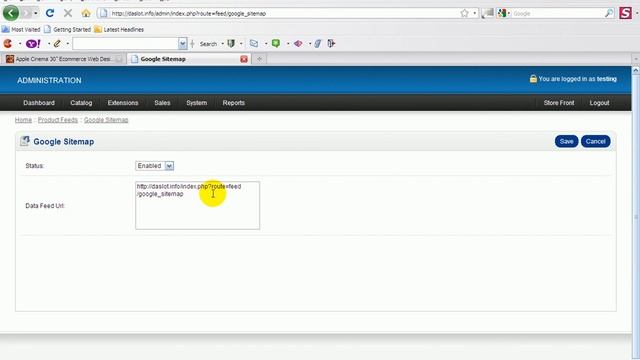Click the sign-out arrow toolbar icon
Screen dimensions: 640x360
point(331,43)
